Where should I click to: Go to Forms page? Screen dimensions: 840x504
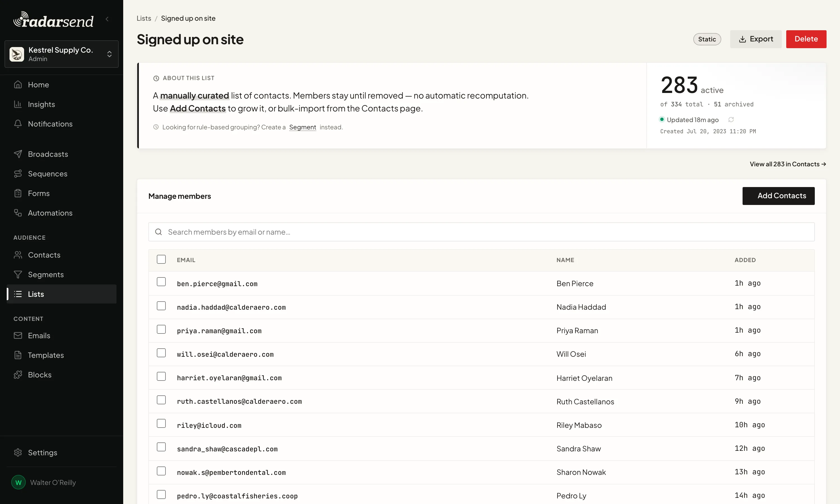tap(61, 193)
